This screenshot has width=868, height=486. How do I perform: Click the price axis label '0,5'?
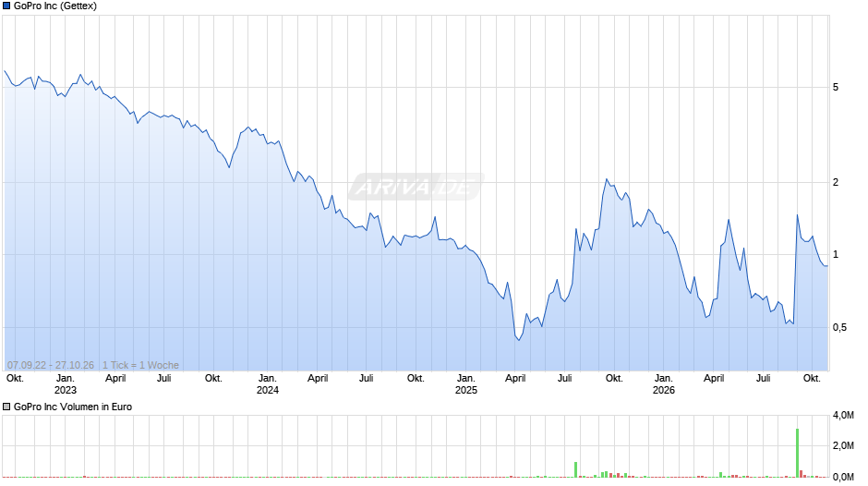pos(839,327)
